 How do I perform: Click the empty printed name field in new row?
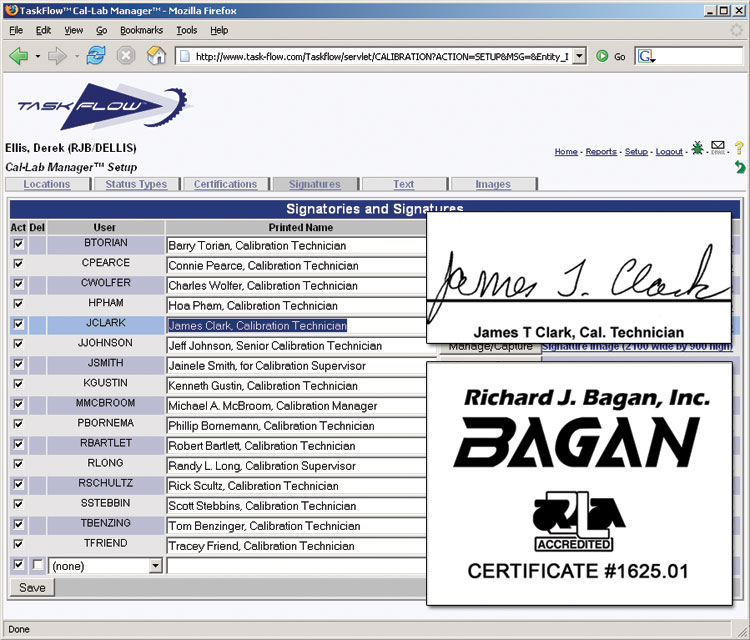coord(296,566)
